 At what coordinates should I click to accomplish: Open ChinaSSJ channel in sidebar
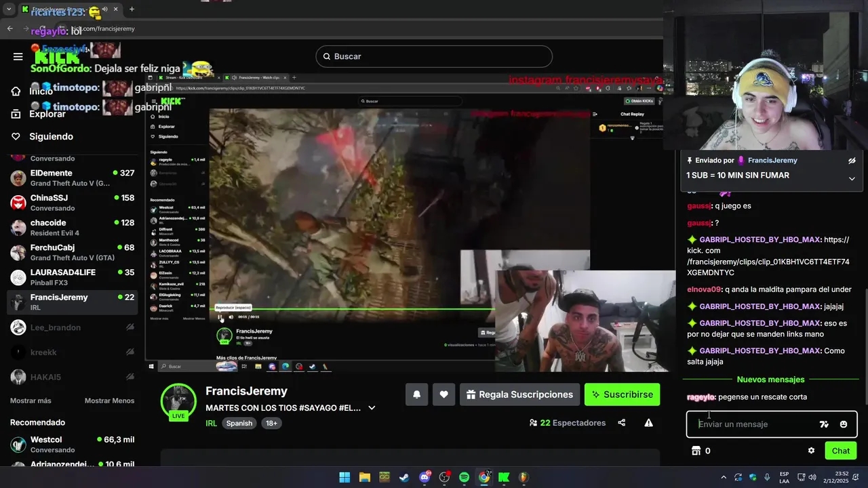(72, 203)
